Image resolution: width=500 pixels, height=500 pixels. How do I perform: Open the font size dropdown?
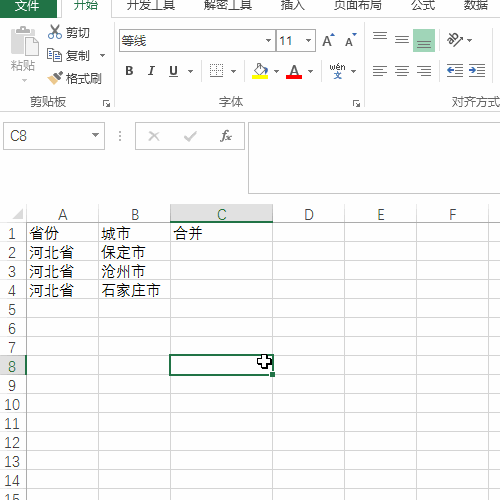pos(308,41)
